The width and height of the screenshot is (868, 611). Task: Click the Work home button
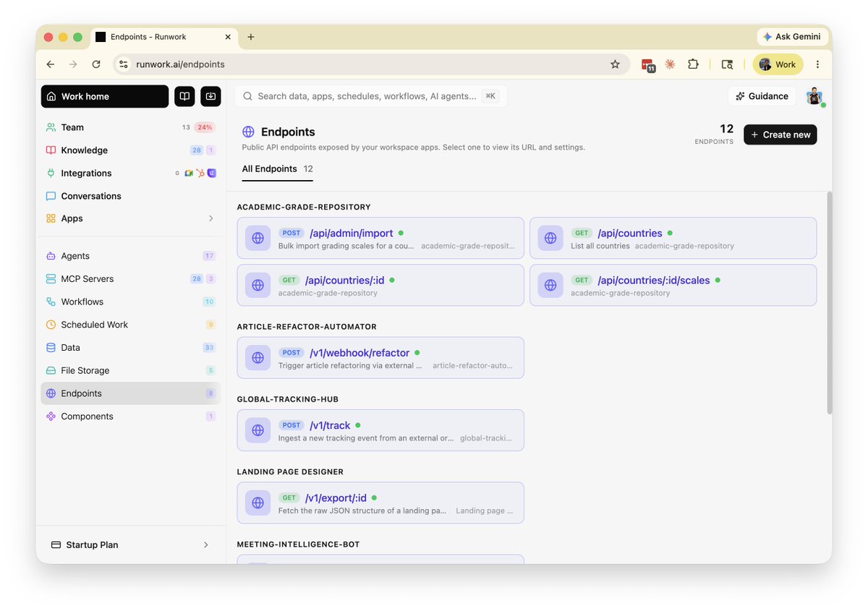[x=105, y=96]
